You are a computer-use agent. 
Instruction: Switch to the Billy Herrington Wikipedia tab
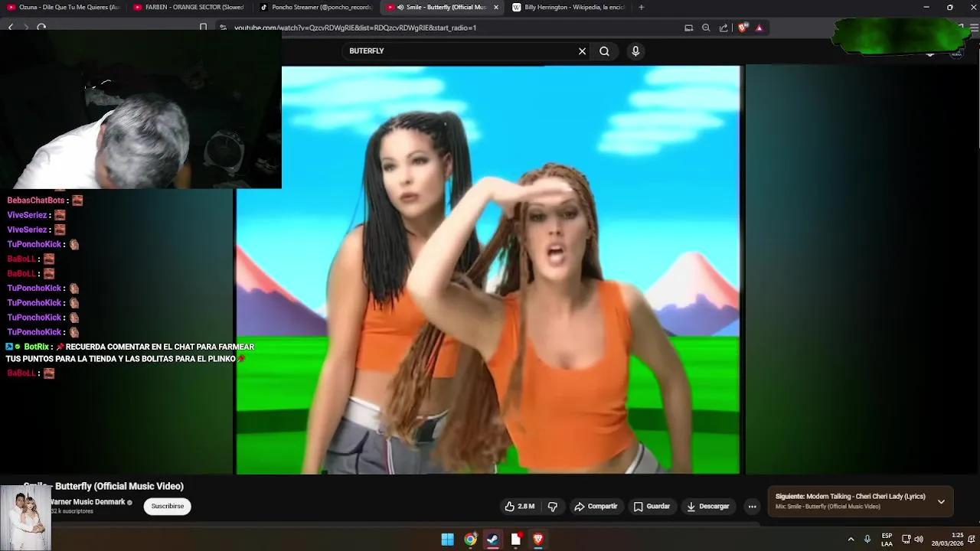pyautogui.click(x=569, y=7)
